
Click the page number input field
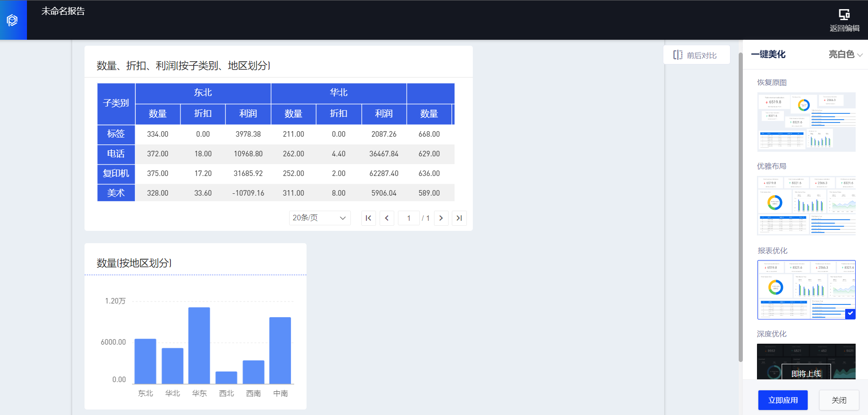tap(408, 218)
